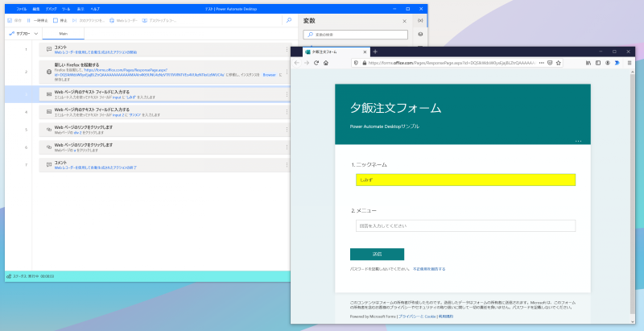644x331 pixels.
Task: Click the メニュー answer text field
Action: point(466,225)
